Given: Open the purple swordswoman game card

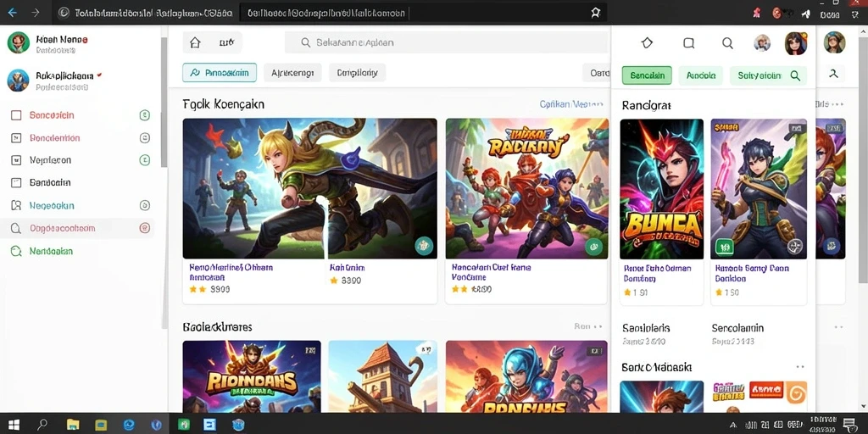Looking at the screenshot, I should (759, 189).
